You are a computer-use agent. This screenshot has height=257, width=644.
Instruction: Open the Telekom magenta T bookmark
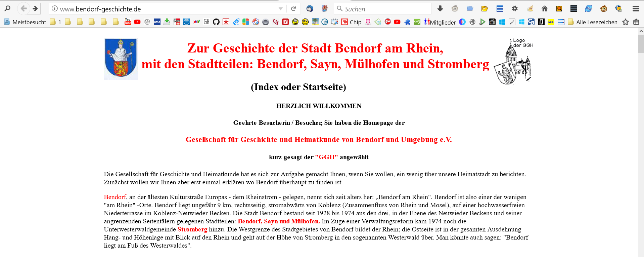368,22
